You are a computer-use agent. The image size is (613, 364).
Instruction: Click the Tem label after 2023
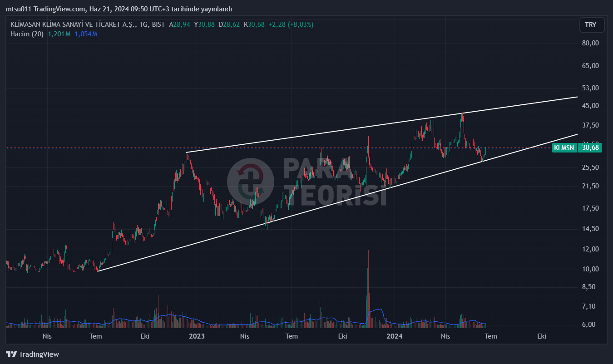(292, 336)
